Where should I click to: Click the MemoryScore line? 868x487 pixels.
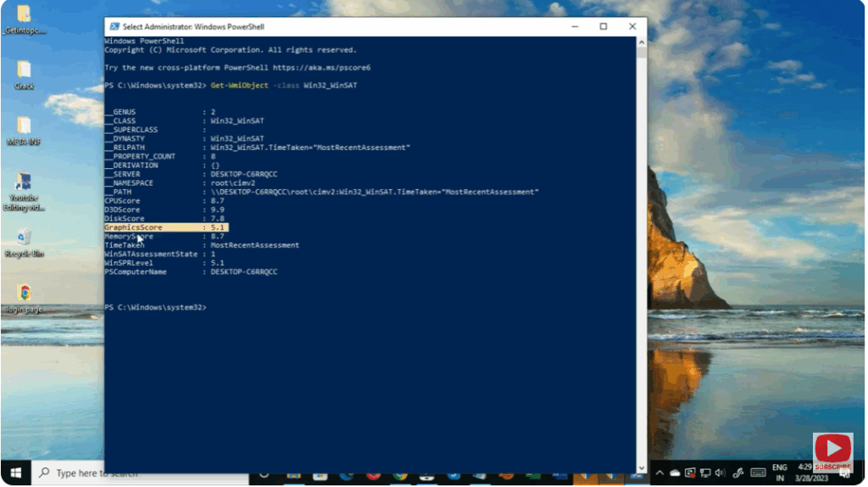(164, 236)
